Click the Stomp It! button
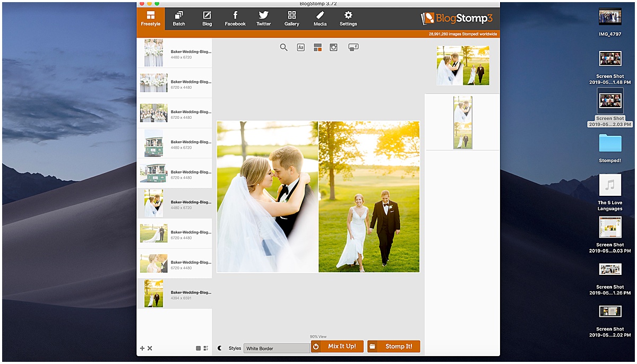Viewport: 637px width, 364px height. click(393, 346)
